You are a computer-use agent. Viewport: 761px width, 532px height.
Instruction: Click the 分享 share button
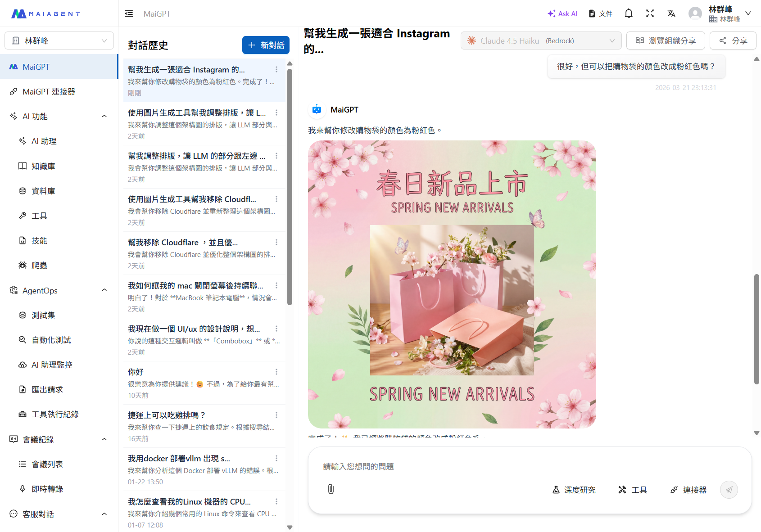[733, 41]
